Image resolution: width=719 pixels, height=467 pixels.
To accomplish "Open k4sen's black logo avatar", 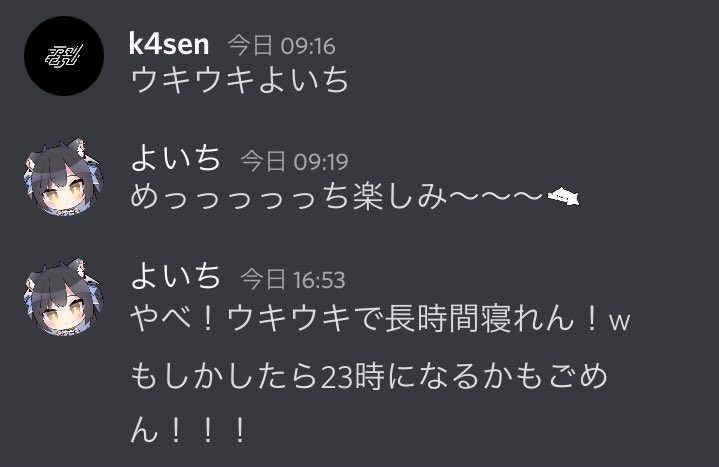I will 64,56.
